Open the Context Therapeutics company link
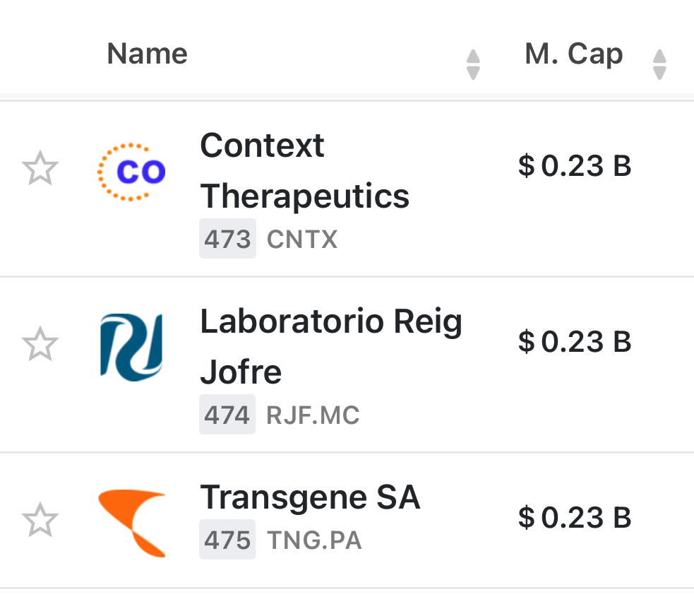This screenshot has width=694, height=616. tap(304, 171)
